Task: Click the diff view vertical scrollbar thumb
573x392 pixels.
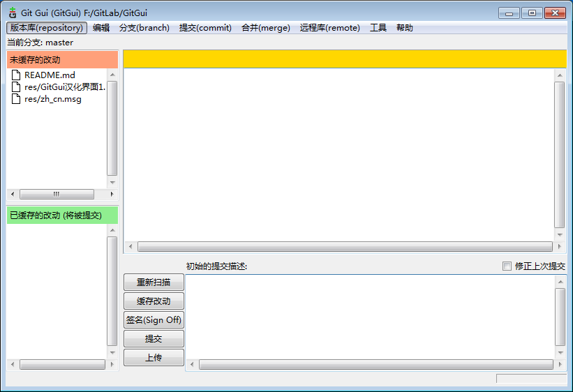Action: [x=560, y=155]
